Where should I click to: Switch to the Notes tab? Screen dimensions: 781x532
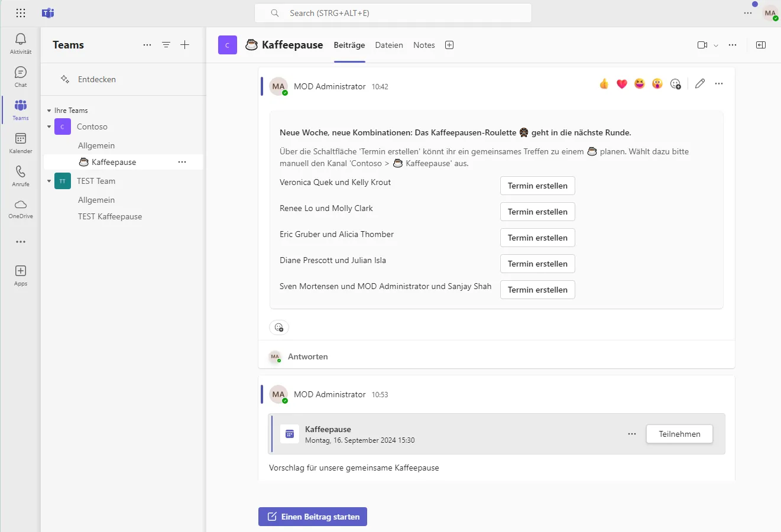(424, 45)
